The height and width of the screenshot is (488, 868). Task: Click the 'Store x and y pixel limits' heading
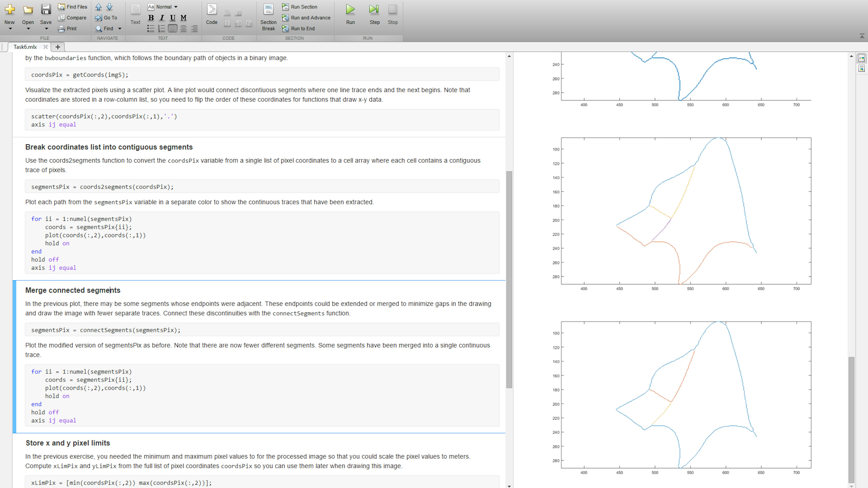click(68, 443)
